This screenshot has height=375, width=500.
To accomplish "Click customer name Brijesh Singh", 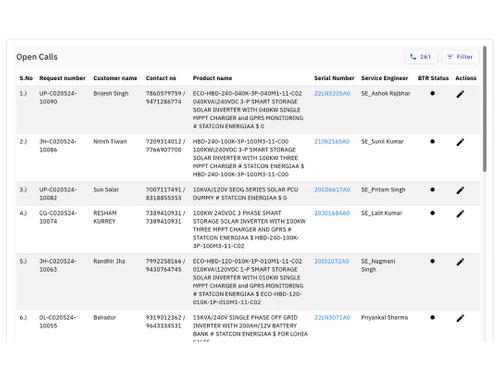I will coord(111,93).
